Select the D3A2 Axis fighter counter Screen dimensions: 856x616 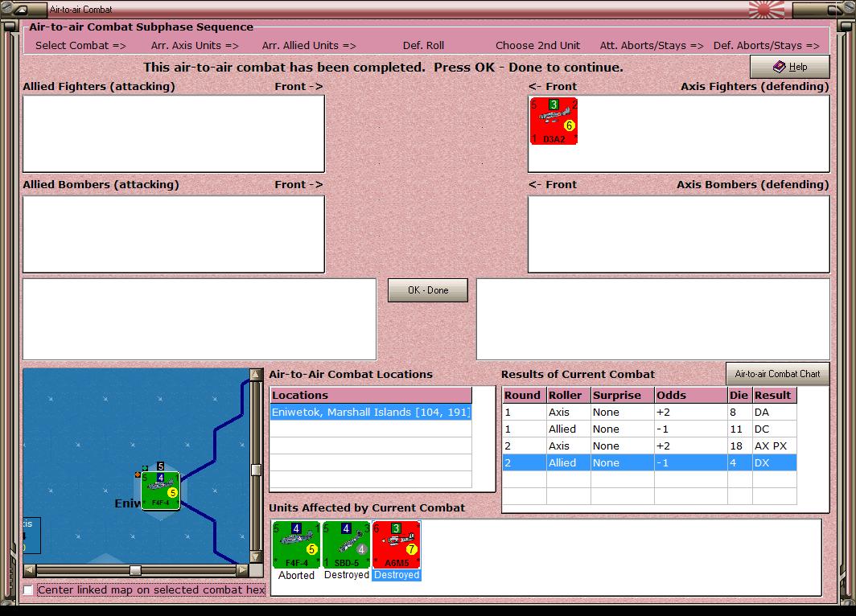(554, 121)
